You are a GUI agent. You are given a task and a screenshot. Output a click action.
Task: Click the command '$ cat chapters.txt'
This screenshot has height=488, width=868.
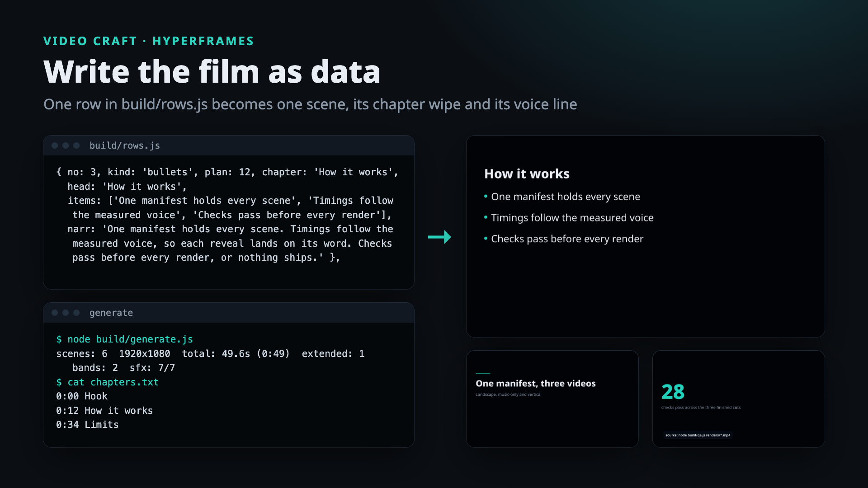click(x=107, y=382)
